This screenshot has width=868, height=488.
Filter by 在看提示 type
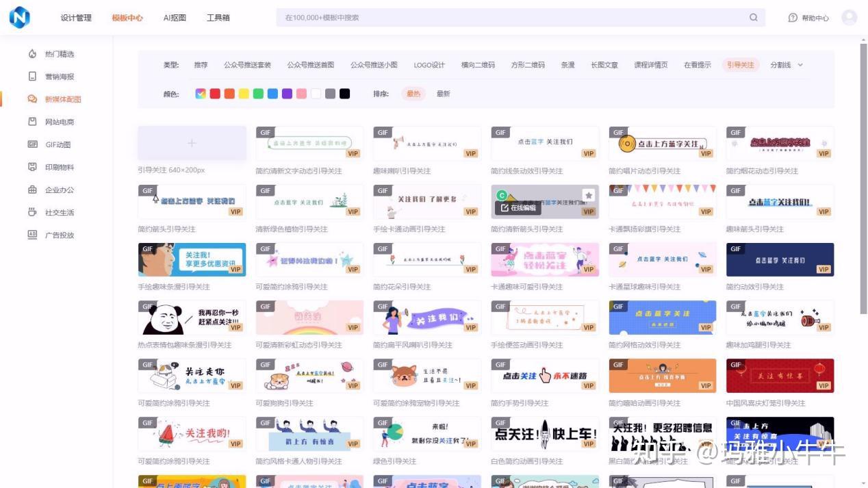pyautogui.click(x=698, y=65)
